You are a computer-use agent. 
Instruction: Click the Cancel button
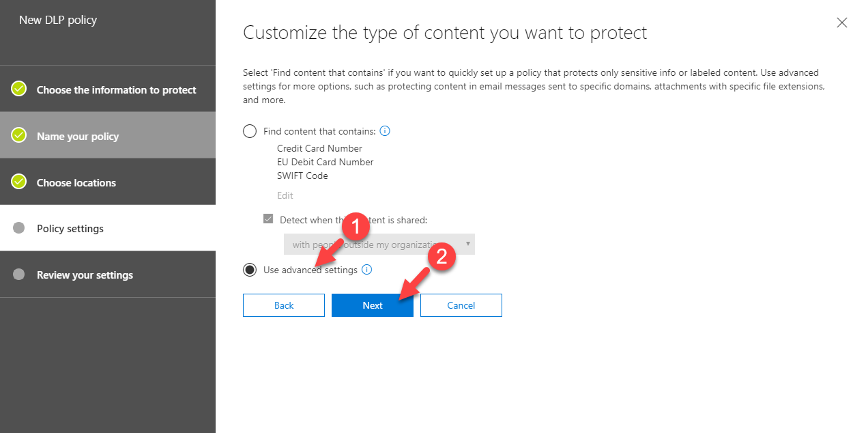pos(461,305)
